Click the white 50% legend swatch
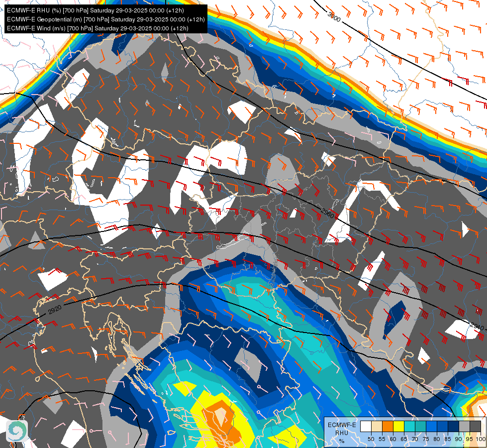487x448 pixels. [366, 426]
